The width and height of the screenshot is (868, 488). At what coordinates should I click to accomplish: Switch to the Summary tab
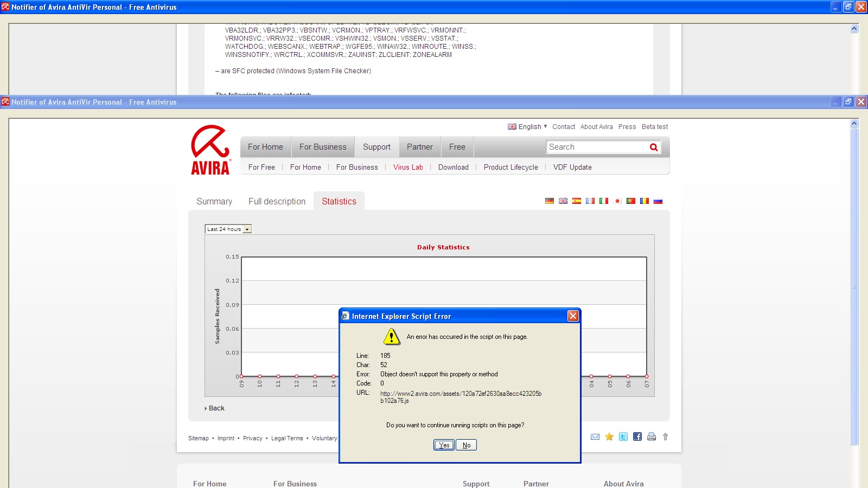click(214, 201)
